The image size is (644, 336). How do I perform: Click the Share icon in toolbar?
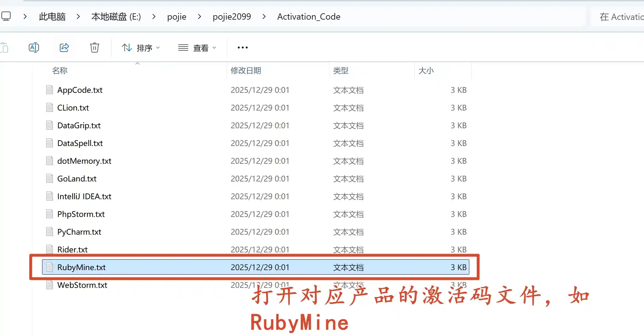pyautogui.click(x=64, y=48)
